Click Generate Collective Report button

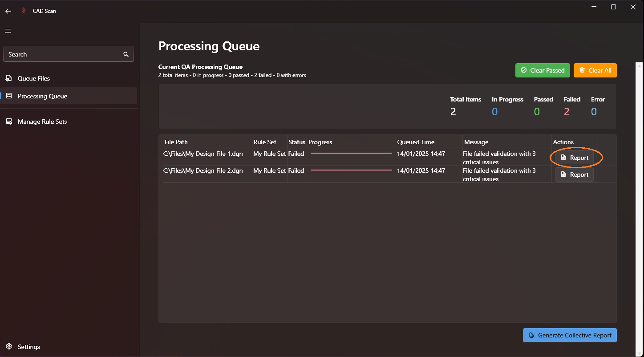pos(570,335)
